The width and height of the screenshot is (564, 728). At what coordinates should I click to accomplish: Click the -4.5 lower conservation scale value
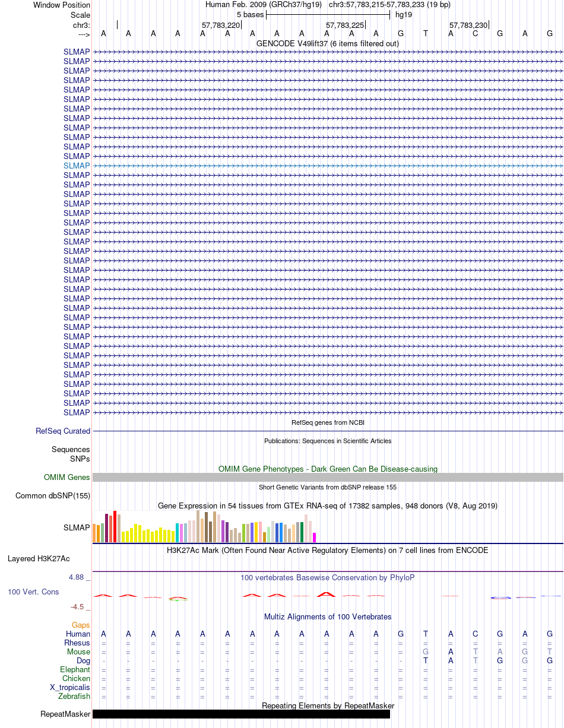click(78, 606)
